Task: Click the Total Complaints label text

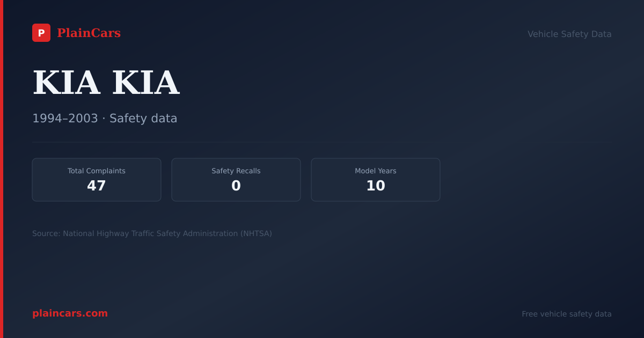Action: pos(97,171)
